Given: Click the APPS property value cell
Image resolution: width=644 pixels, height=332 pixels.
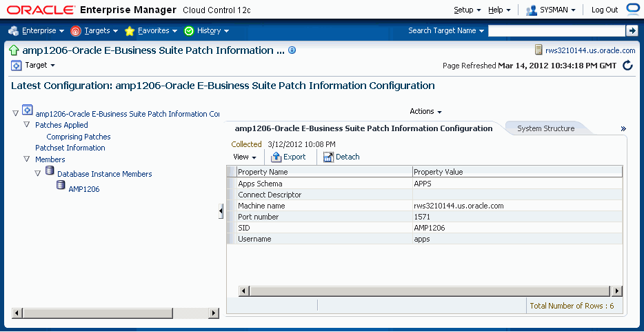Looking at the screenshot, I should pyautogui.click(x=518, y=184).
